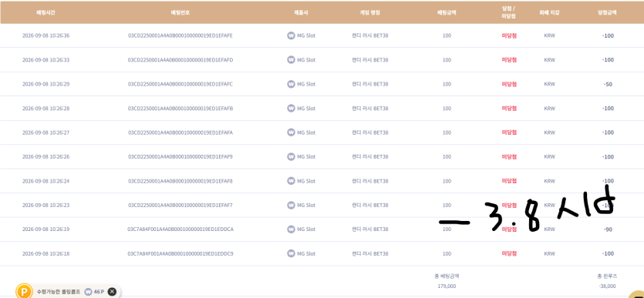Click the timestamp 2026-09-08 10:26:18
Viewport: 644px width, 298px height.
pos(46,253)
